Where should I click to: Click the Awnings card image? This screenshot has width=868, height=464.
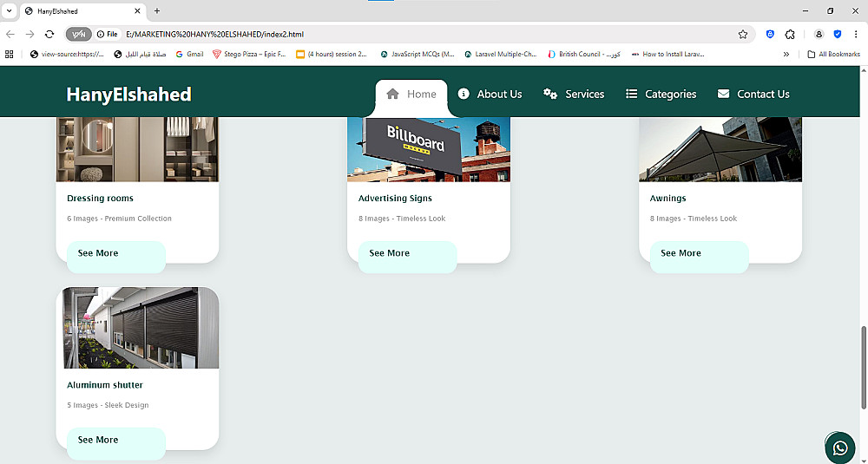pos(720,149)
